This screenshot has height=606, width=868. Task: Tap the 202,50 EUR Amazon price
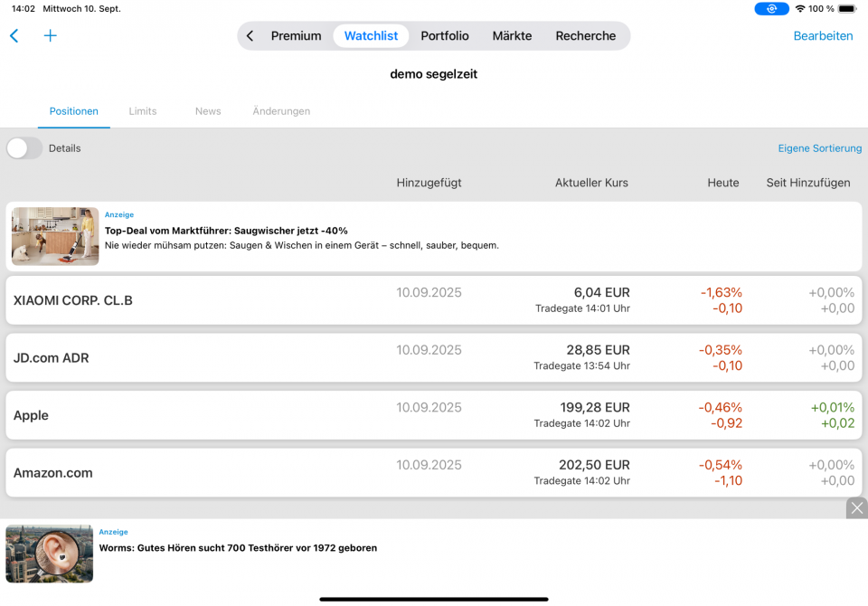[594, 465]
